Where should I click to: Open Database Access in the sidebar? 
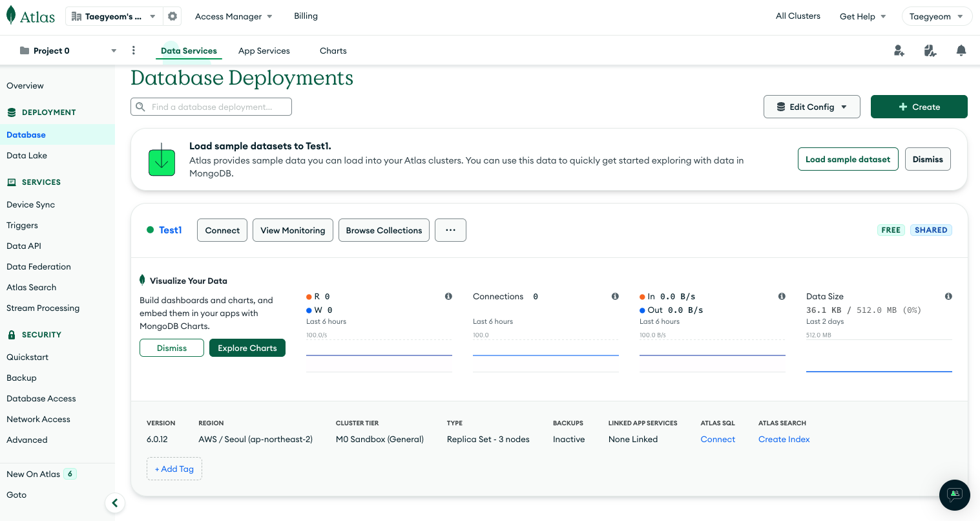click(x=41, y=398)
